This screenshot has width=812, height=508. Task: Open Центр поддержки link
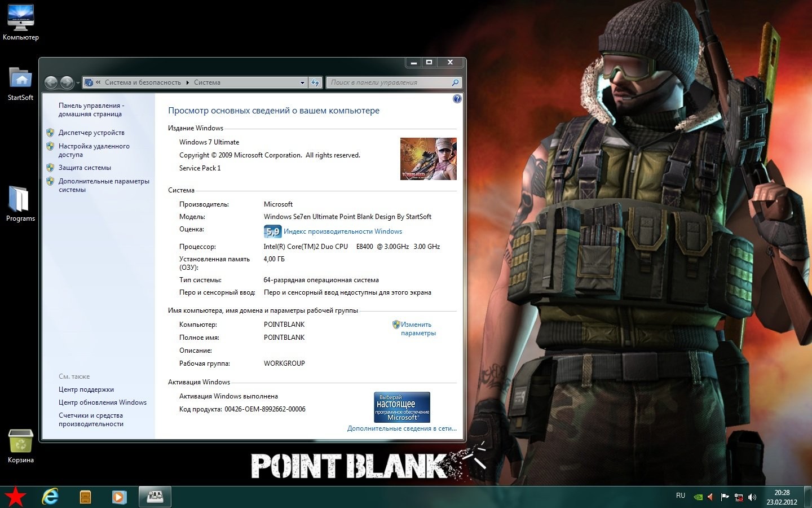pos(86,389)
